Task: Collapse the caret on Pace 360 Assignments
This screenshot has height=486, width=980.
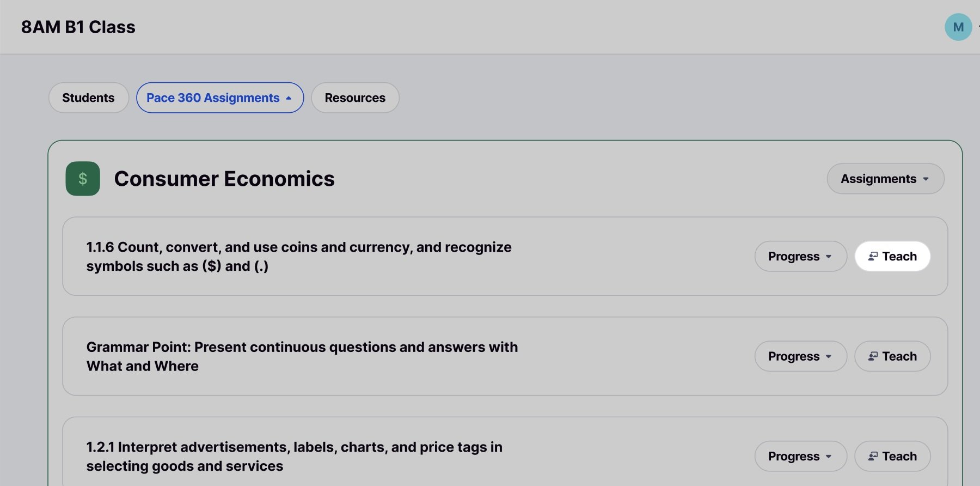Action: 289,98
